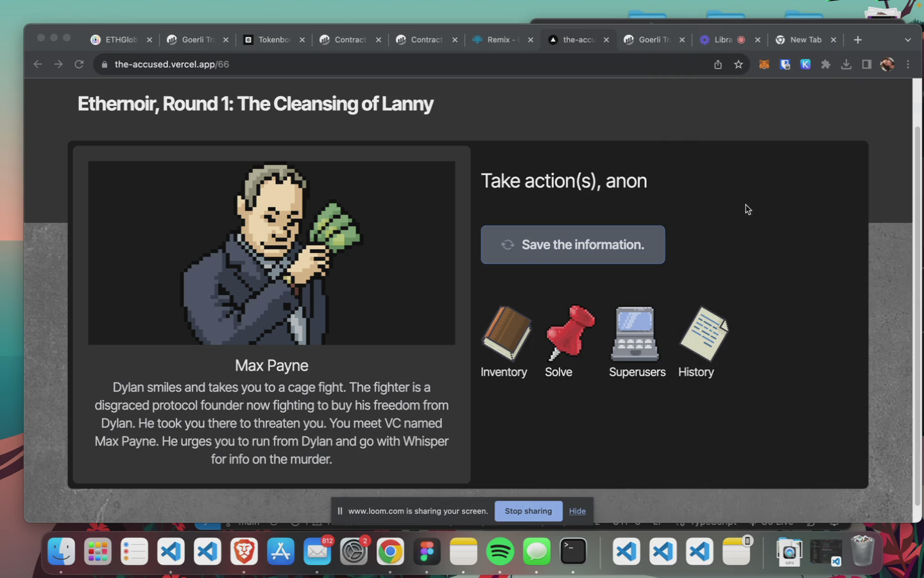The height and width of the screenshot is (578, 924).
Task: Open Launchpad from the dock
Action: point(98,552)
